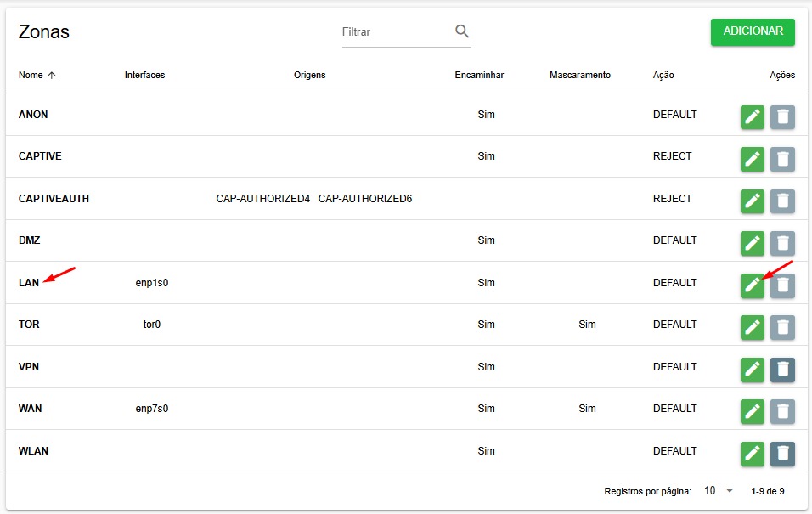This screenshot has width=812, height=514.
Task: Delete the CAPTIVE zone via trash icon
Action: (782, 159)
